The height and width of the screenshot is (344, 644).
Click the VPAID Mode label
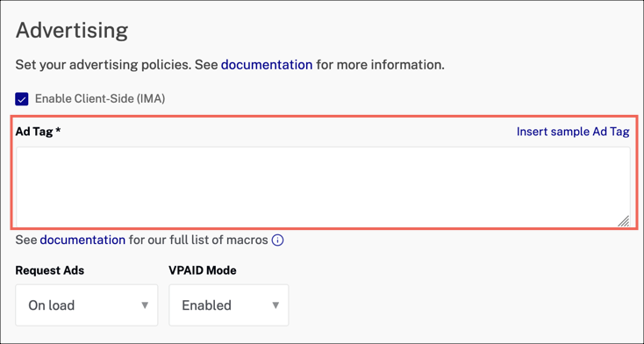(x=203, y=270)
